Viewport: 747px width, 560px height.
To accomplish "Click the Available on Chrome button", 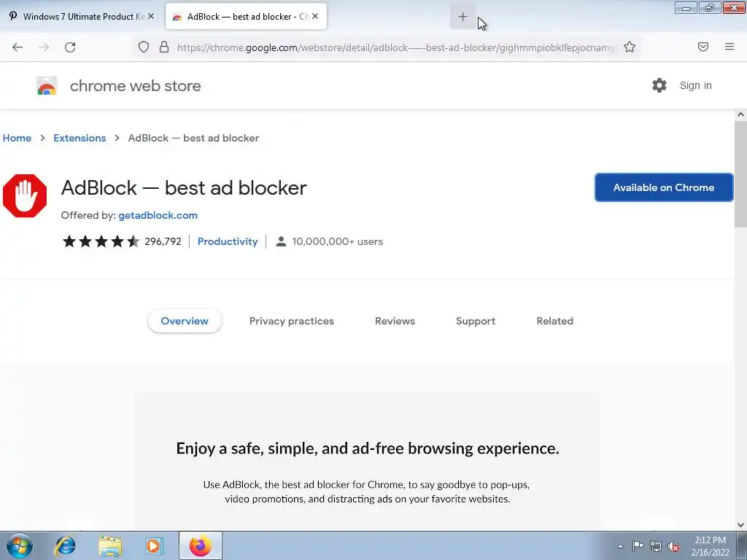I will tap(664, 187).
